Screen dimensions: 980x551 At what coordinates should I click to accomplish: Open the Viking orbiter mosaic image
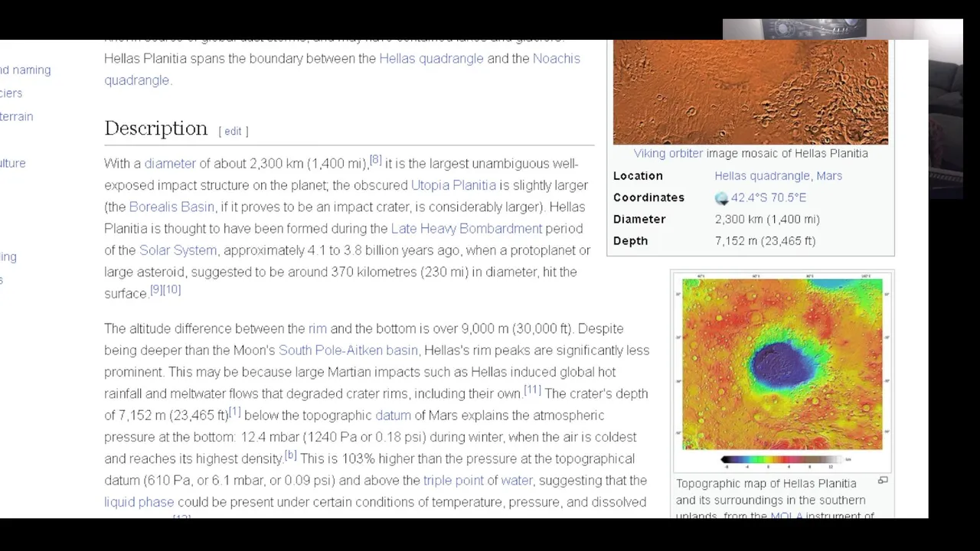(750, 92)
